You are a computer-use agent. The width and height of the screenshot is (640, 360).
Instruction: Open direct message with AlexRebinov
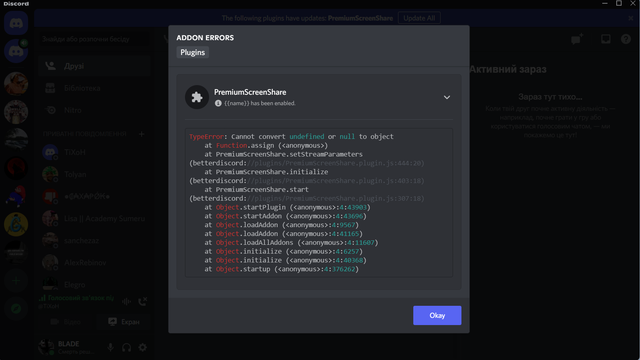pos(94,262)
